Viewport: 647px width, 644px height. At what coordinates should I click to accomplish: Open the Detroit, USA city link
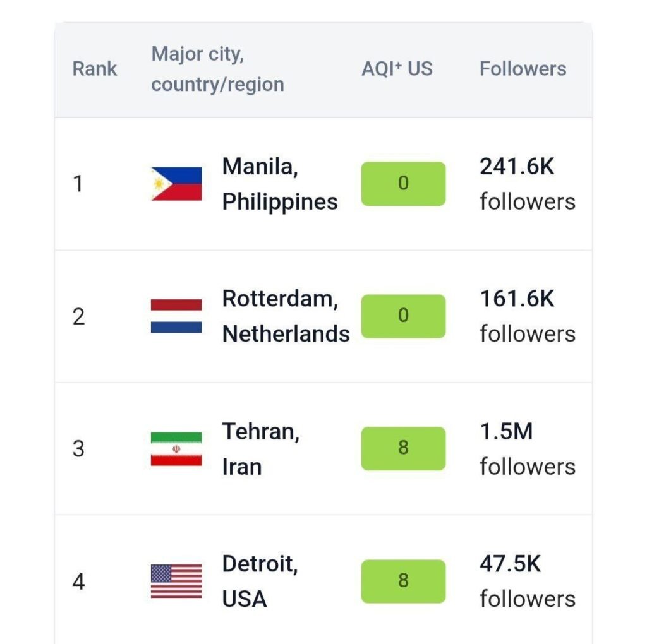(259, 581)
